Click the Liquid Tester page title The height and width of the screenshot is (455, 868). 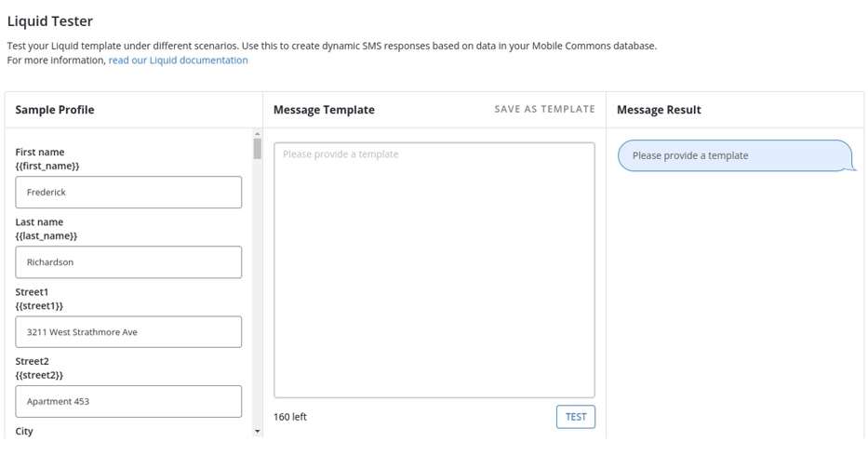pyautogui.click(x=50, y=21)
